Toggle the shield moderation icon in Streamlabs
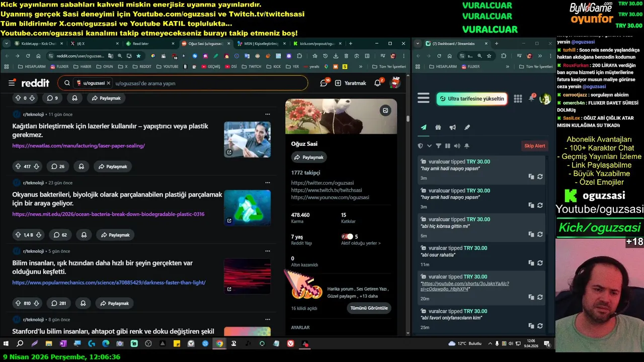 pos(421,146)
